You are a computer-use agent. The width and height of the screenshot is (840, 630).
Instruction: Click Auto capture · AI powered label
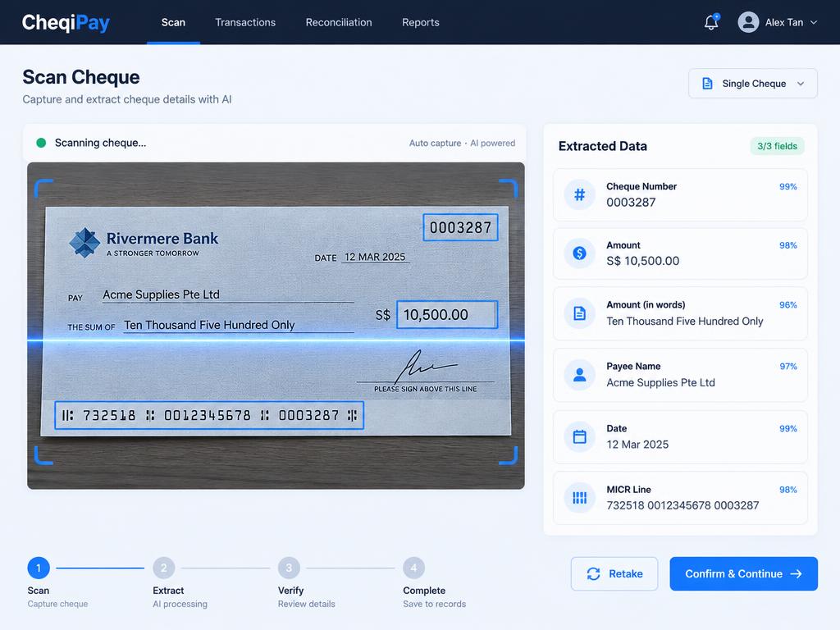point(462,143)
